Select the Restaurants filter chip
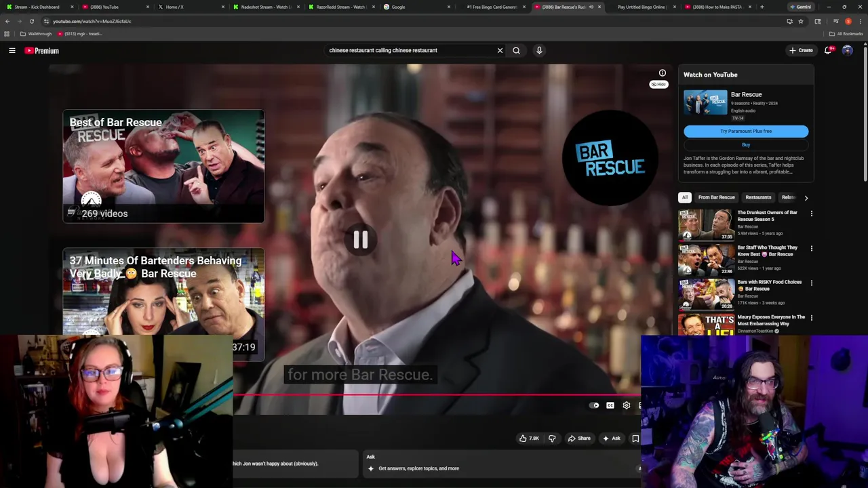This screenshot has width=868, height=488. pyautogui.click(x=758, y=197)
